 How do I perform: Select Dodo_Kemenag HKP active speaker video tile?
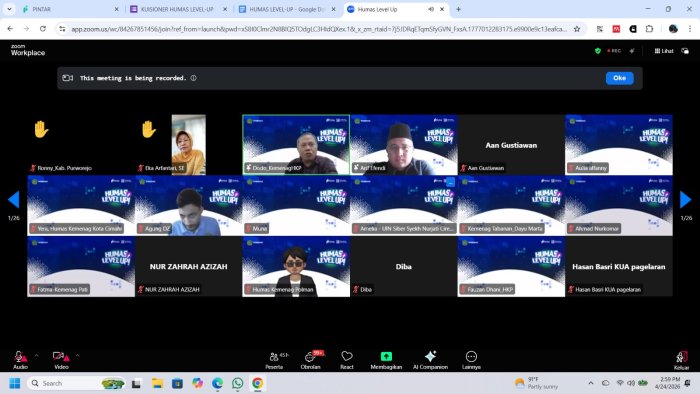click(296, 145)
